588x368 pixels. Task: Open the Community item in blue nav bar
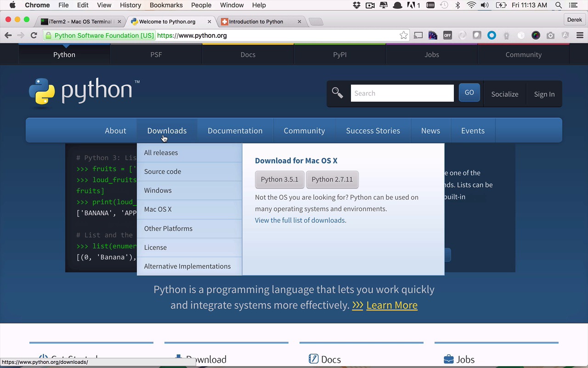(304, 131)
